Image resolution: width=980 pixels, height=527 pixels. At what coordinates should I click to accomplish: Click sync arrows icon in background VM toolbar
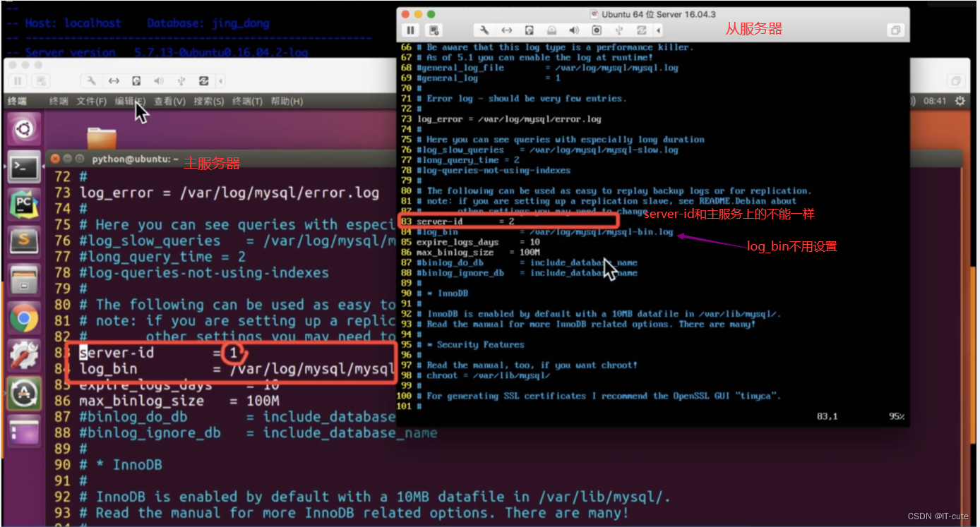coord(204,80)
